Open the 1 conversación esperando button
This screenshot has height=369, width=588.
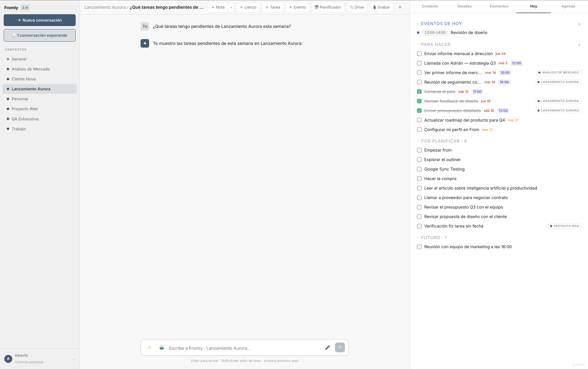[x=40, y=35]
